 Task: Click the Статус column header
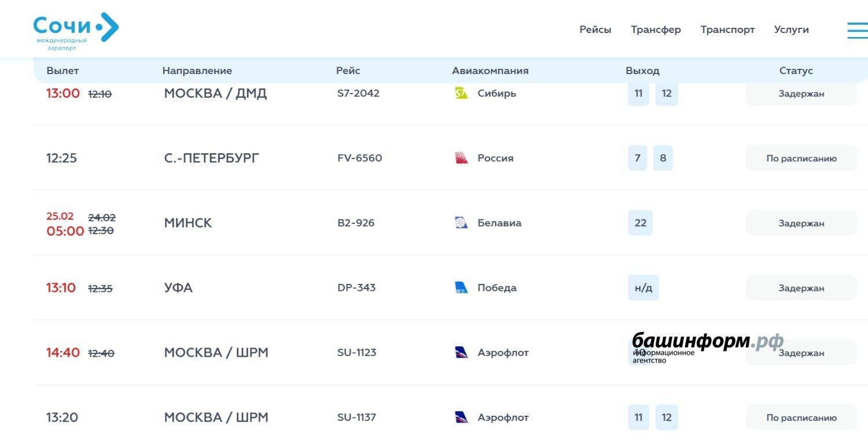point(796,71)
